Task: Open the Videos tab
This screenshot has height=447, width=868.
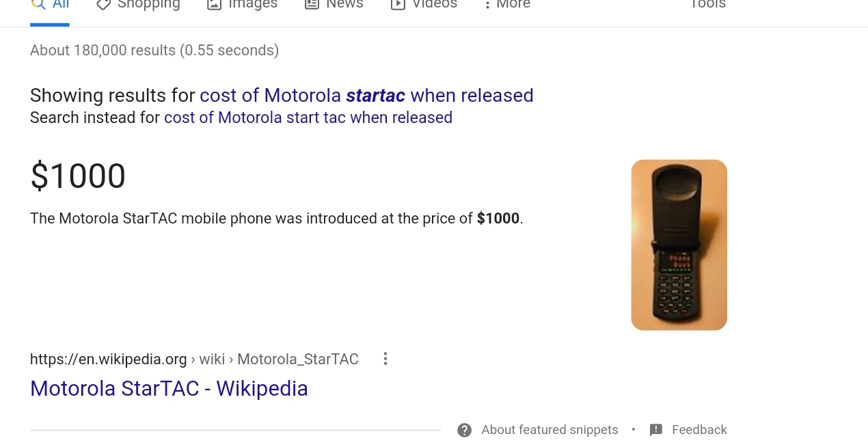Action: point(424,5)
